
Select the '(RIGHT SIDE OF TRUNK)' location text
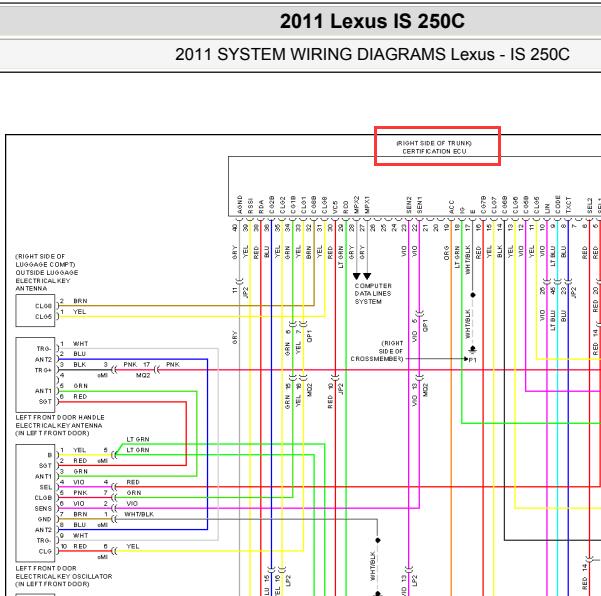pyautogui.click(x=434, y=143)
